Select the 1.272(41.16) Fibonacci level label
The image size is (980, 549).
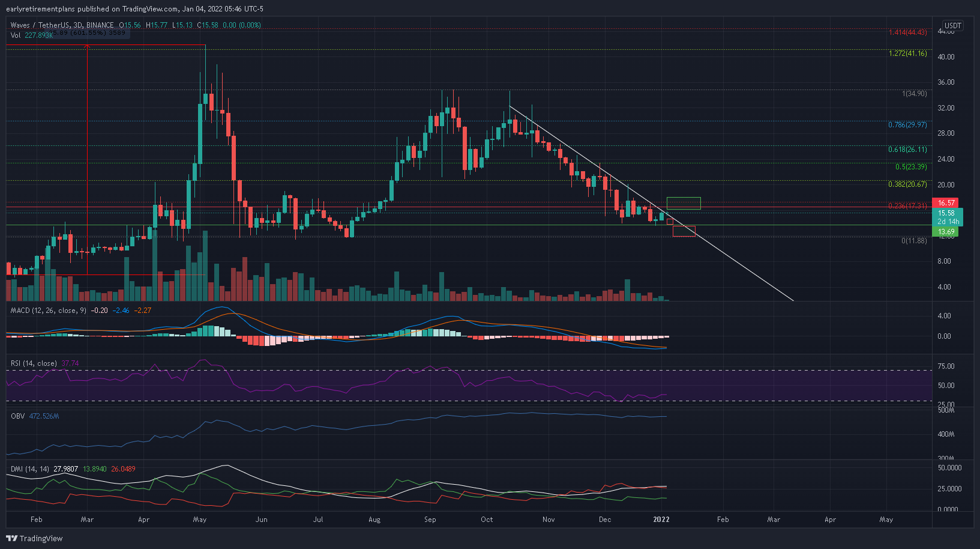coord(907,53)
